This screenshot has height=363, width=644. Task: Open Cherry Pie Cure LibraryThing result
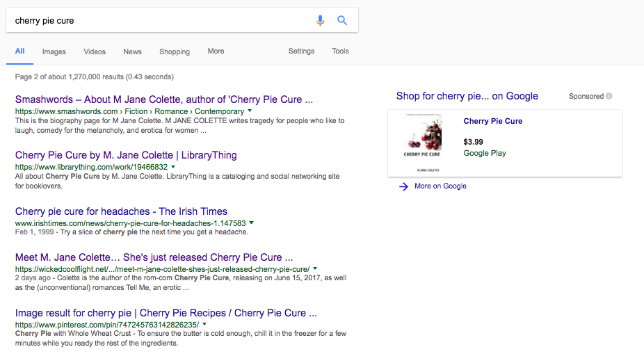pyautogui.click(x=126, y=155)
